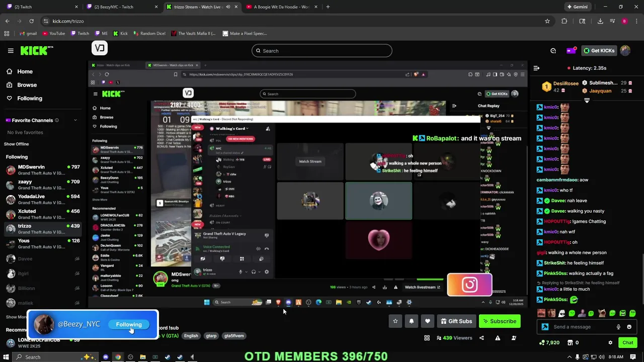Click the Get KICKs button
644x362 pixels.
coord(599,51)
